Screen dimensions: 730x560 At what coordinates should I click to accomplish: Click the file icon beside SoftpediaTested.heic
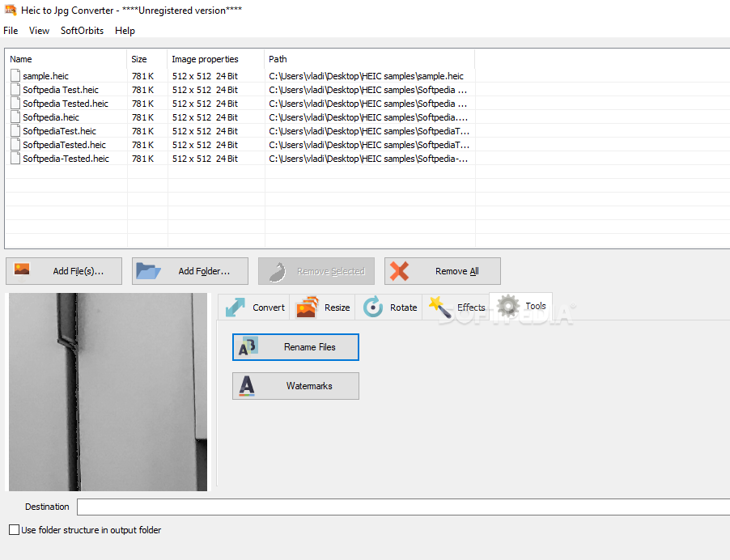15,145
